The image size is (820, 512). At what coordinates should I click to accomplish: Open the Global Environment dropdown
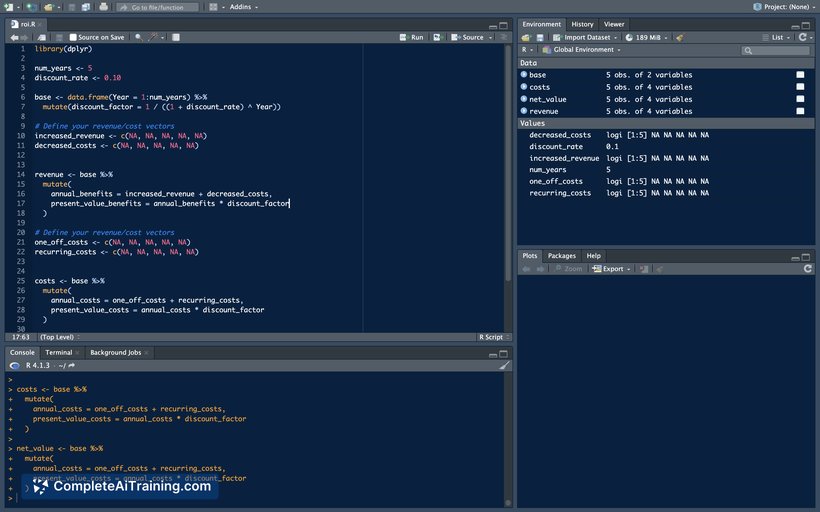pyautogui.click(x=582, y=50)
